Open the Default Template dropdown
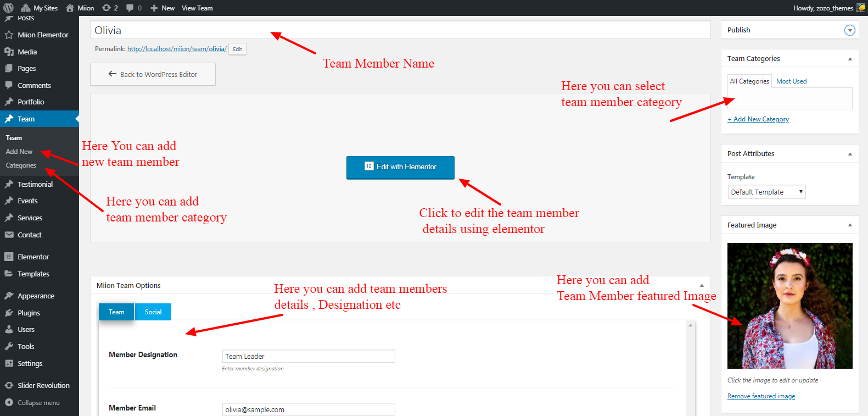Screen dimensions: 868x416 tap(766, 192)
